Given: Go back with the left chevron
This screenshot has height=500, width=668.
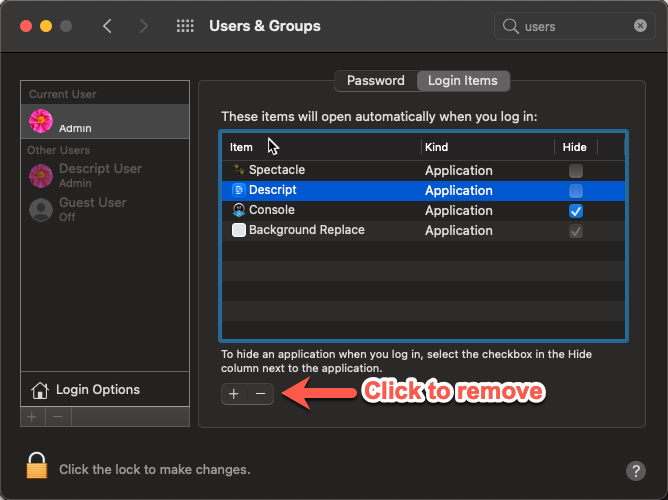Looking at the screenshot, I should (x=107, y=26).
